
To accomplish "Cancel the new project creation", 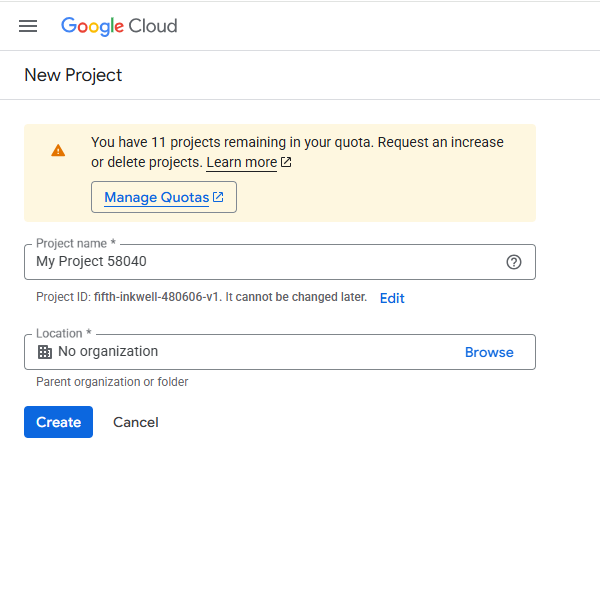I will tap(136, 422).
